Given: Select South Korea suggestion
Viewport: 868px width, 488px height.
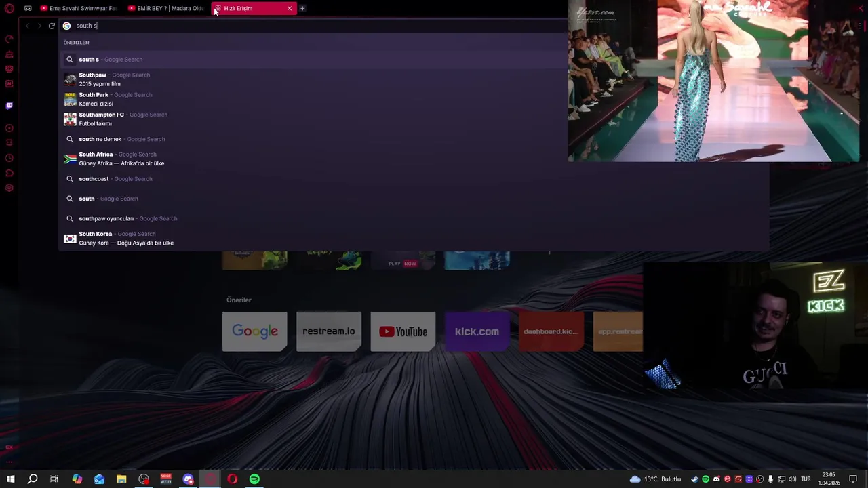Looking at the screenshot, I should (x=414, y=238).
